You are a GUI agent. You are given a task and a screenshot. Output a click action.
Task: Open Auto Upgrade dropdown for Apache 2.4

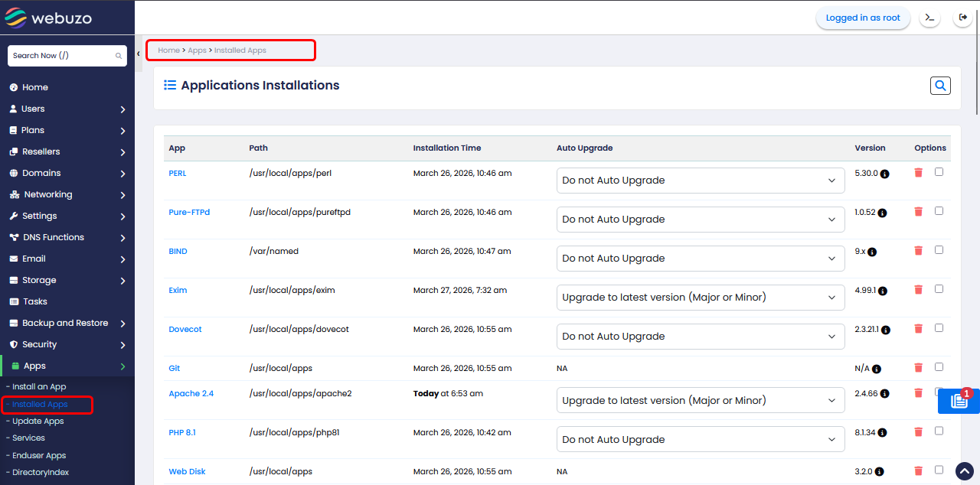click(700, 401)
